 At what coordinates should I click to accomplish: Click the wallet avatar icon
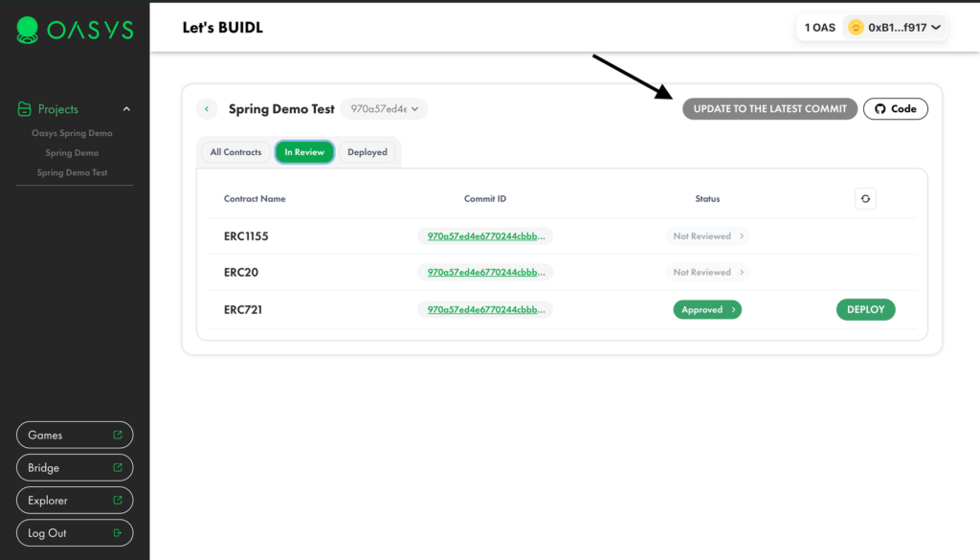pos(856,28)
